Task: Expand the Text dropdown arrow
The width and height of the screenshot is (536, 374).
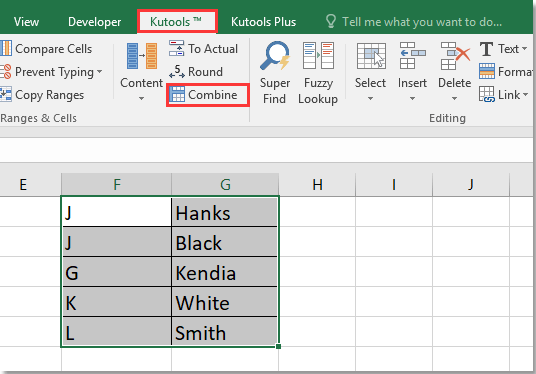Action: (524, 49)
